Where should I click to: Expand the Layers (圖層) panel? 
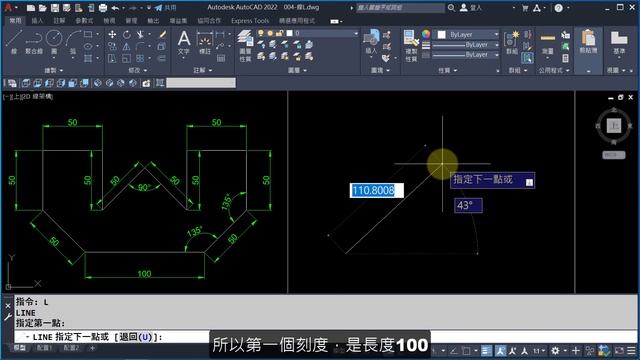click(x=297, y=70)
